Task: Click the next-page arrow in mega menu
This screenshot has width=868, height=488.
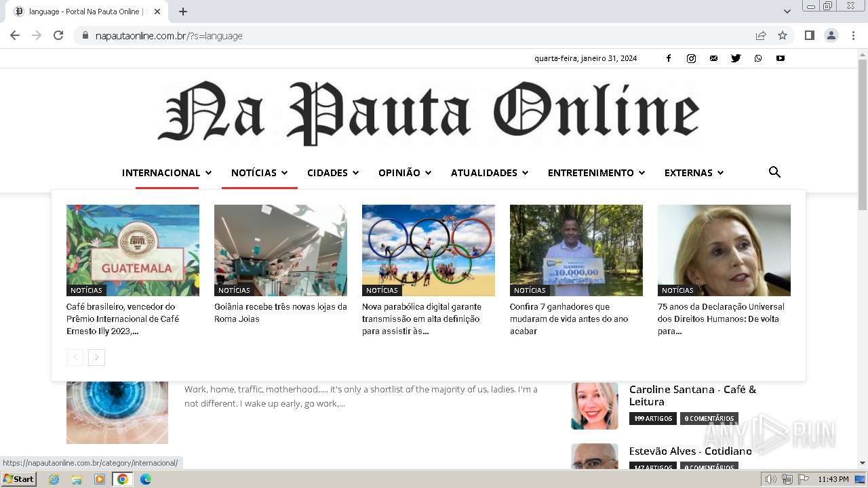Action: pos(97,357)
